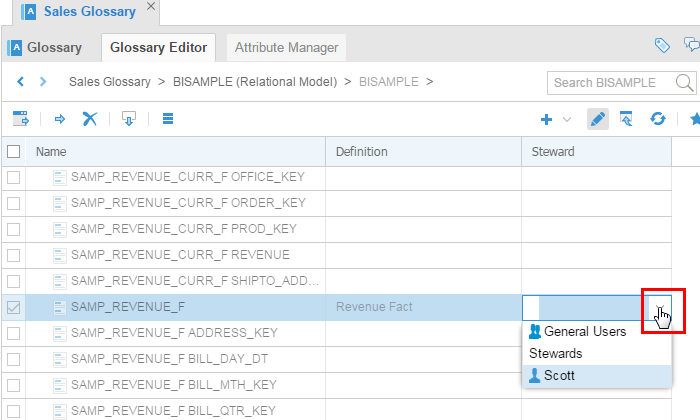This screenshot has height=420, width=700.
Task: Check the SAMP_REVENUE_F ADDRESS_KEY checkbox
Action: coord(13,333)
